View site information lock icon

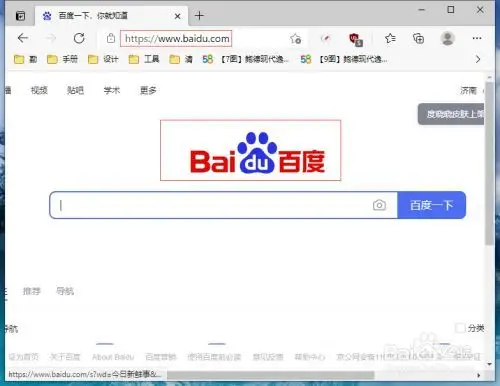coord(111,38)
